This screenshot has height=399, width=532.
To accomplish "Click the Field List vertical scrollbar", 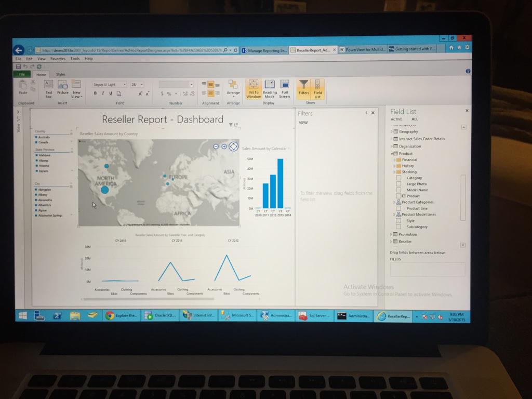I will click(x=463, y=198).
